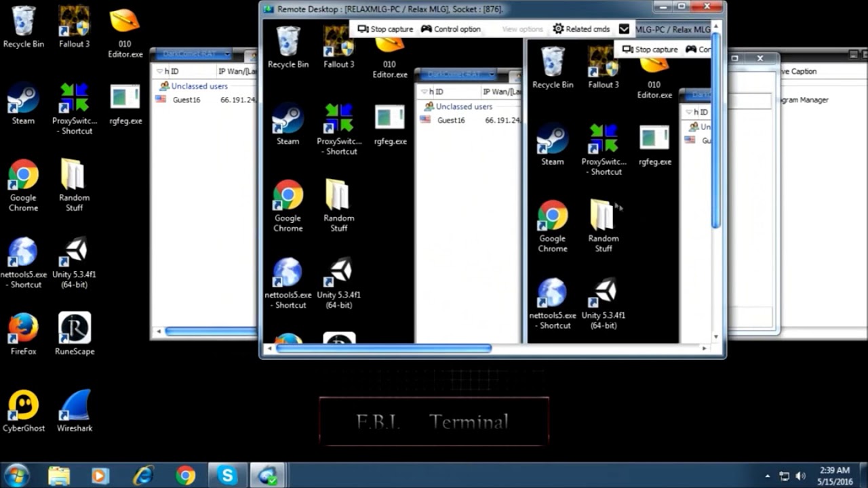Click Unity icon in the first nested remote view
The image size is (868, 488).
(338, 283)
